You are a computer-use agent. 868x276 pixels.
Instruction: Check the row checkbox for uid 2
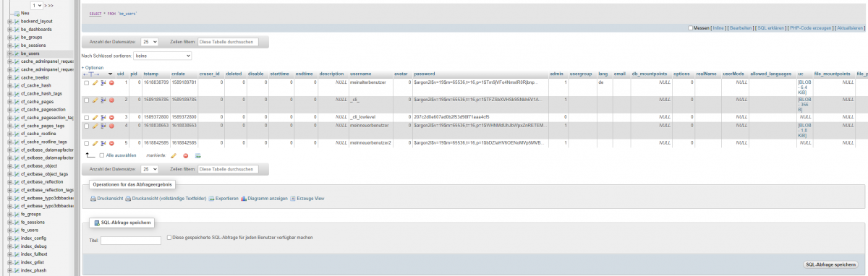(x=86, y=100)
